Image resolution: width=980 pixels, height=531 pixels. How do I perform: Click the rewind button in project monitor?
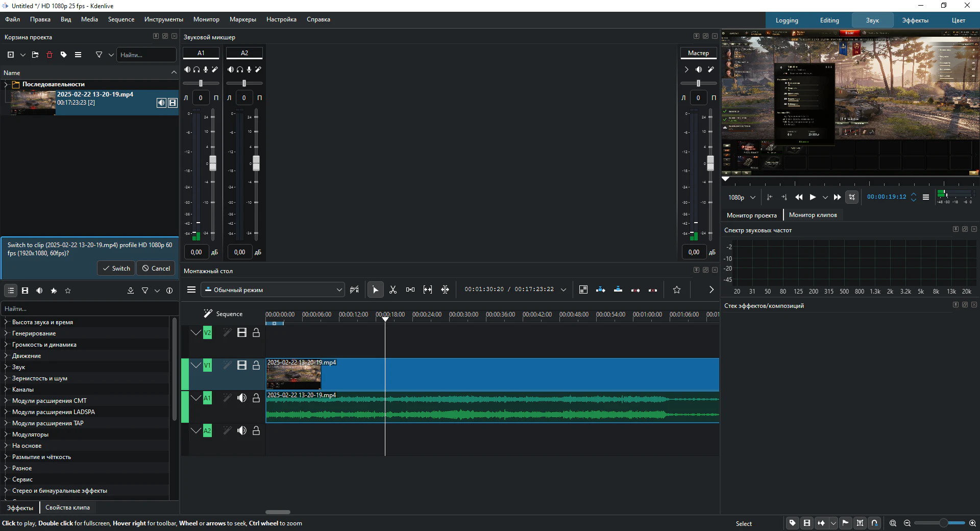point(799,197)
